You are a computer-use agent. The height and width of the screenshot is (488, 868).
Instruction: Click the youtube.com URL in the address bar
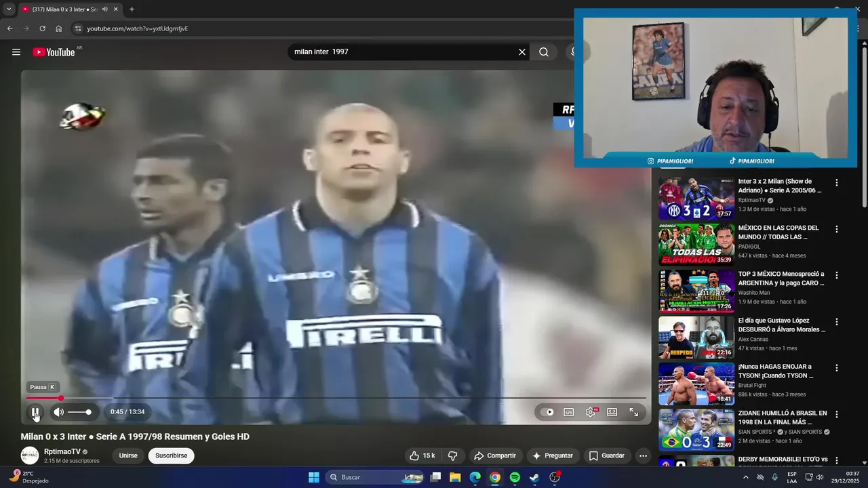tap(138, 28)
